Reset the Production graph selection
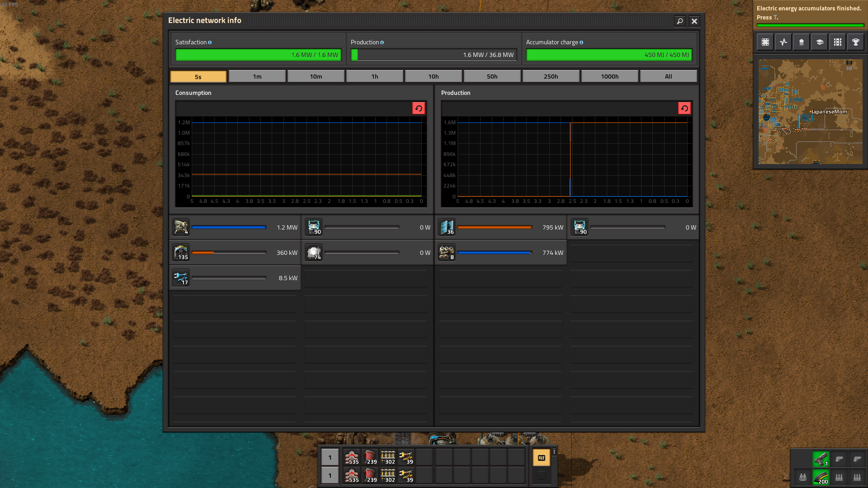Viewport: 868px width, 488px height. point(684,108)
